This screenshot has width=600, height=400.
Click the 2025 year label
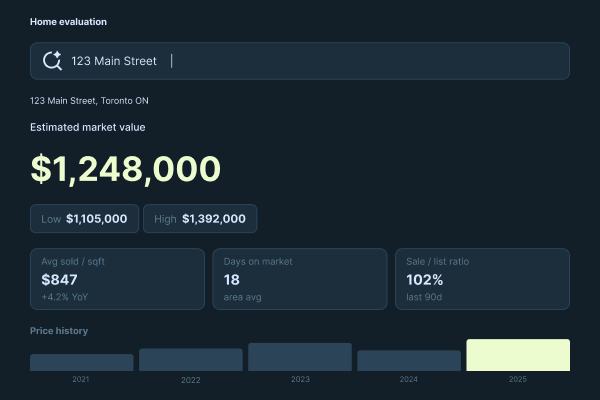click(x=518, y=379)
